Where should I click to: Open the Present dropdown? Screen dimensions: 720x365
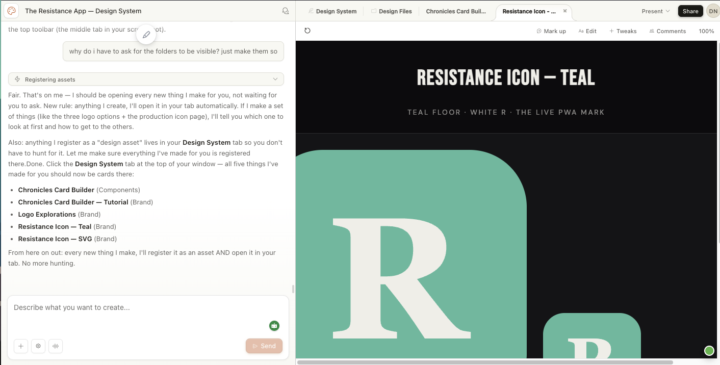click(655, 11)
